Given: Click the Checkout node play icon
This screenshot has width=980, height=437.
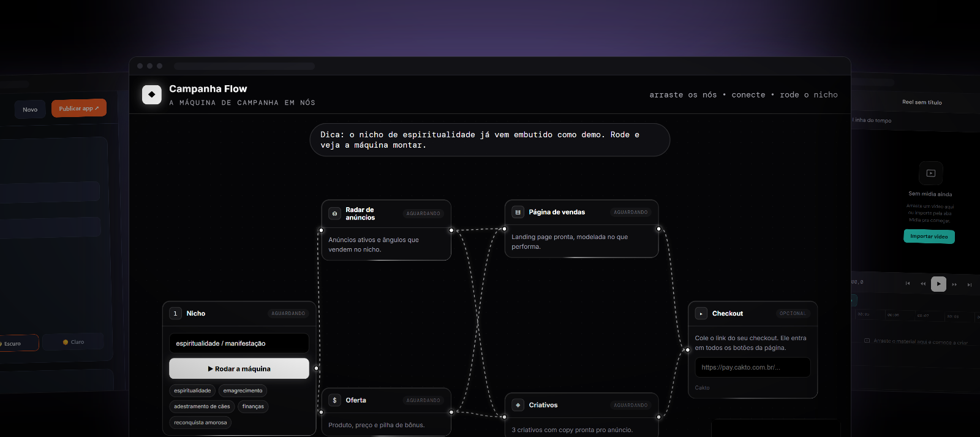Looking at the screenshot, I should click(701, 313).
